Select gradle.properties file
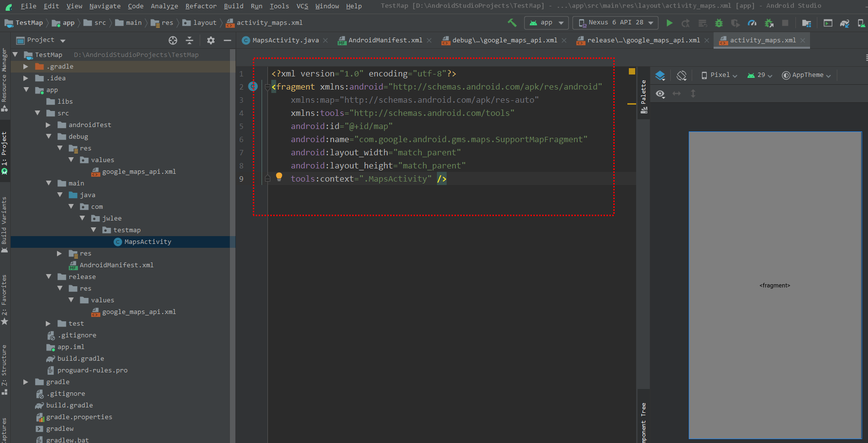Screen dimensions: 868x443 coord(79,417)
